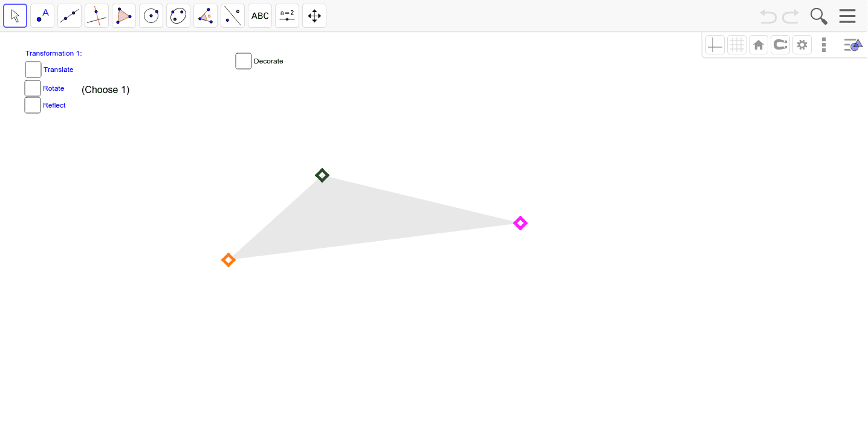This screenshot has width=868, height=428.
Task: Enable the Decorate checkbox
Action: (244, 61)
